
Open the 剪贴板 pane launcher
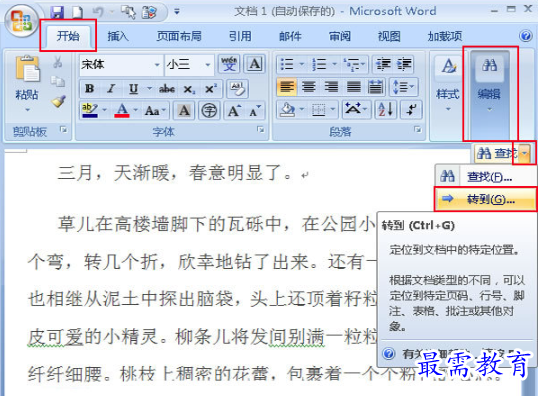63,129
